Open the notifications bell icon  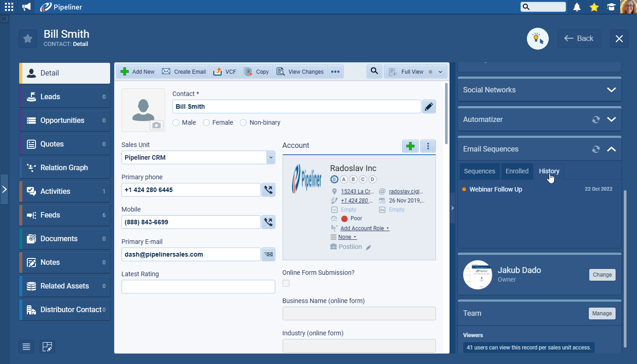pos(576,7)
